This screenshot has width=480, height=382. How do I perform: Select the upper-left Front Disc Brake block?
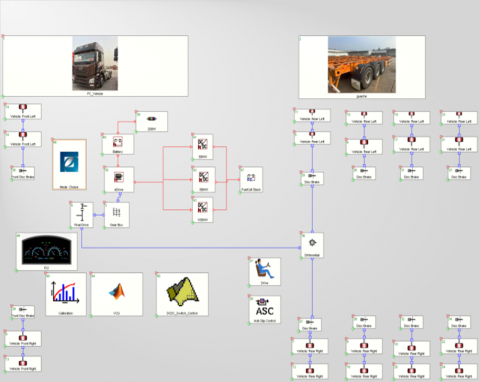[23, 173]
